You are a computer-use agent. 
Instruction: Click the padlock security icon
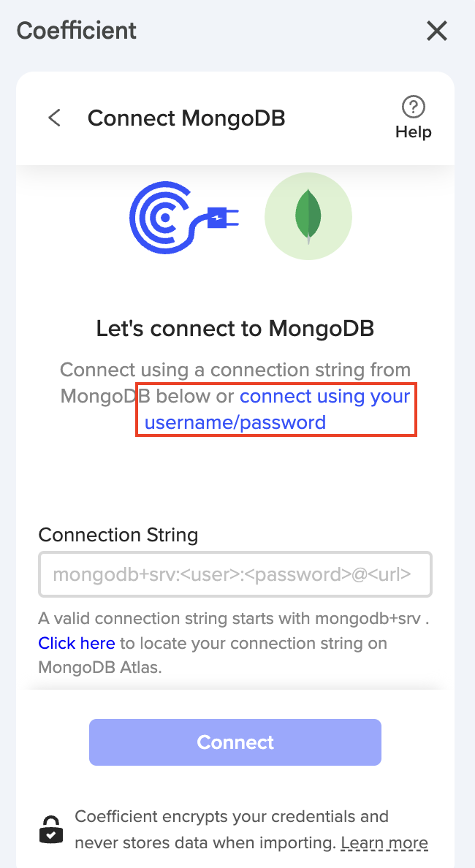[50, 829]
